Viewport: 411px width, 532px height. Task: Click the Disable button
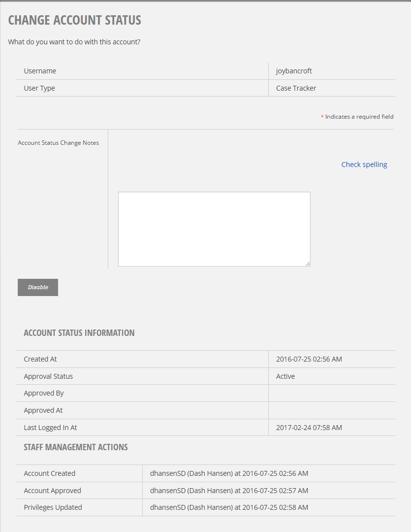coord(37,287)
